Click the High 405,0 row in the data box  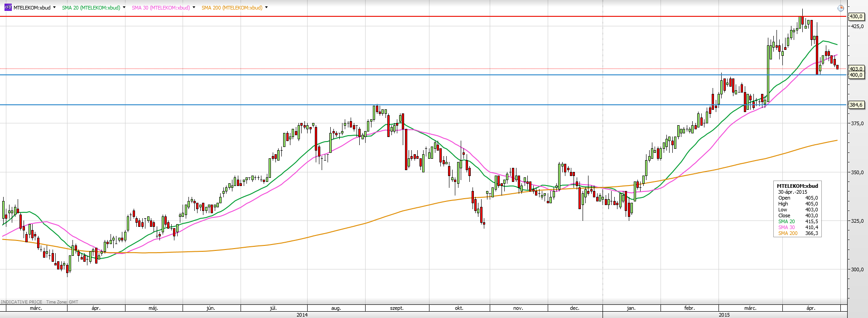click(x=798, y=204)
